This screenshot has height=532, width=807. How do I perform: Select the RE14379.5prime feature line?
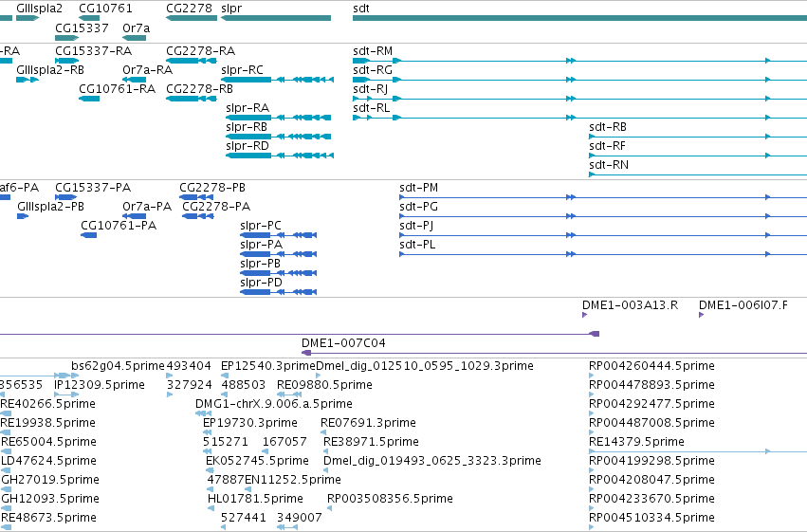[x=698, y=451]
